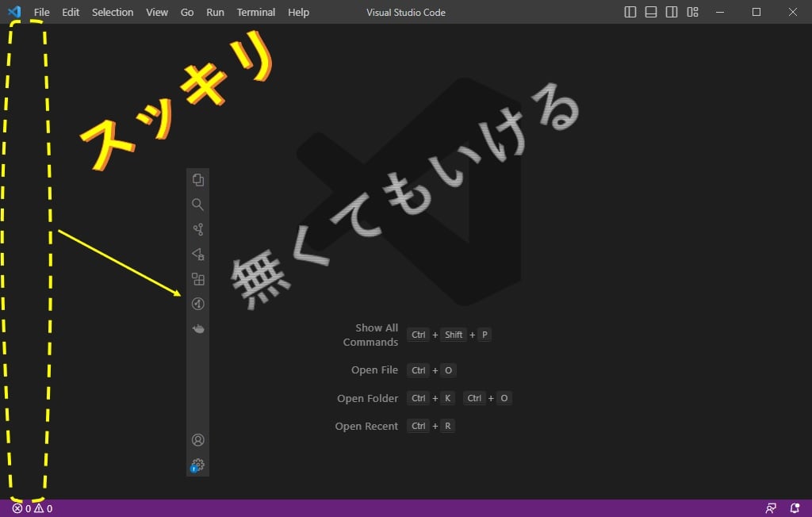Viewport: 812px width, 517px height.
Task: Open the Edit menu
Action: [x=71, y=13]
